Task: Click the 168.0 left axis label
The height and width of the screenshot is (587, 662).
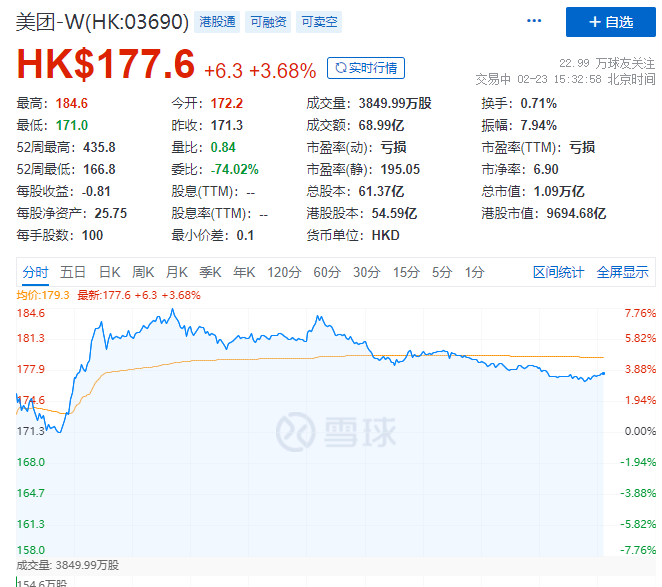Action: [31, 462]
